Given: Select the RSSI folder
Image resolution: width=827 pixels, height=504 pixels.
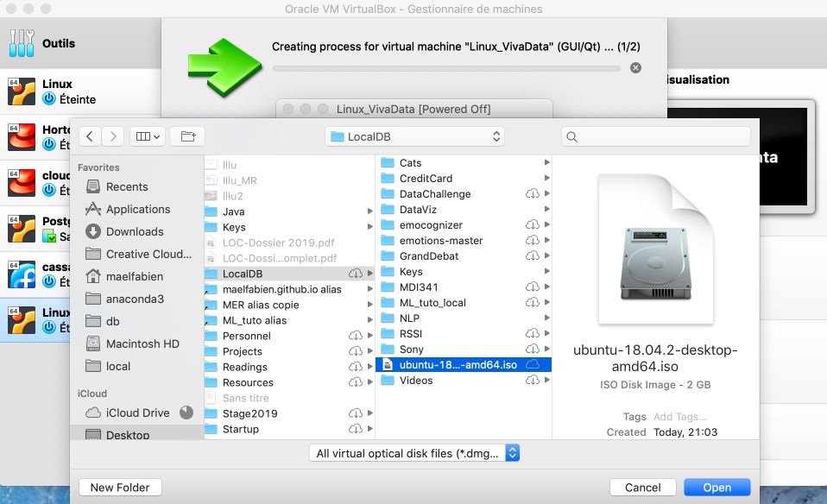Looking at the screenshot, I should tap(464, 334).
